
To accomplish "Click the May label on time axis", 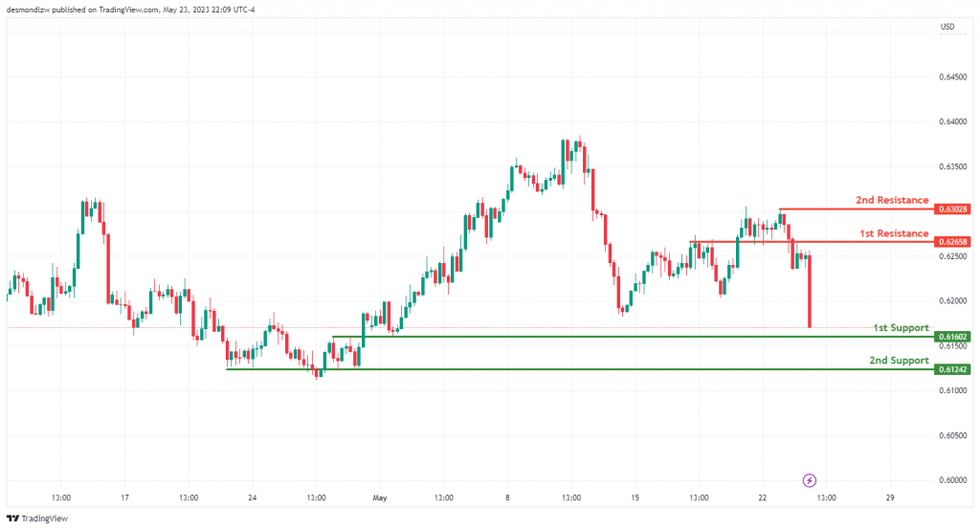I will click(x=380, y=497).
